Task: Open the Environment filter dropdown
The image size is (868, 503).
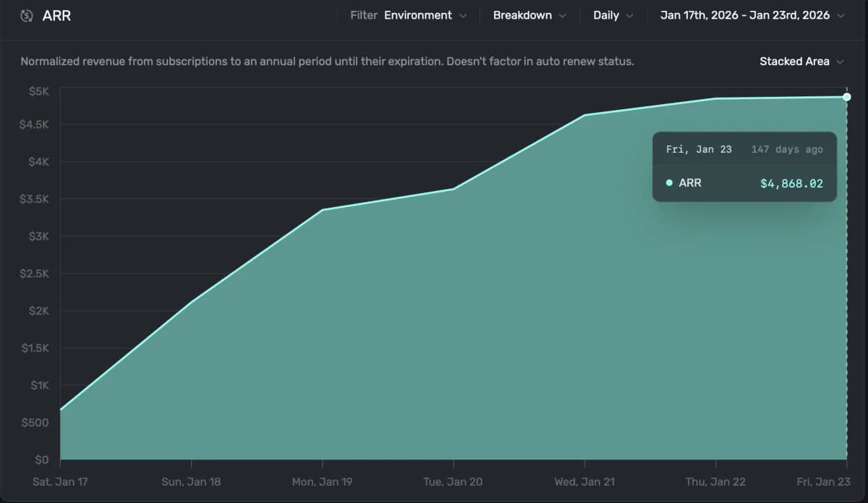Action: (x=425, y=15)
